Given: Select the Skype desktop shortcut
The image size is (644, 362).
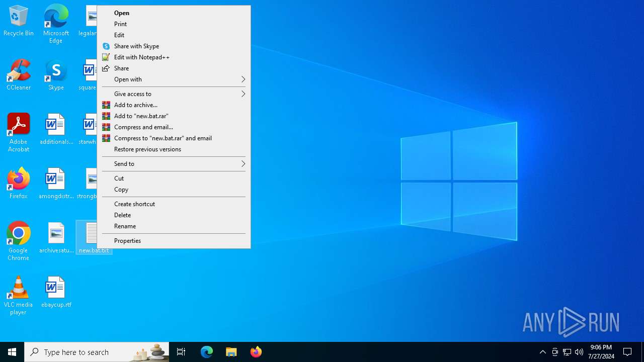Looking at the screenshot, I should [56, 75].
